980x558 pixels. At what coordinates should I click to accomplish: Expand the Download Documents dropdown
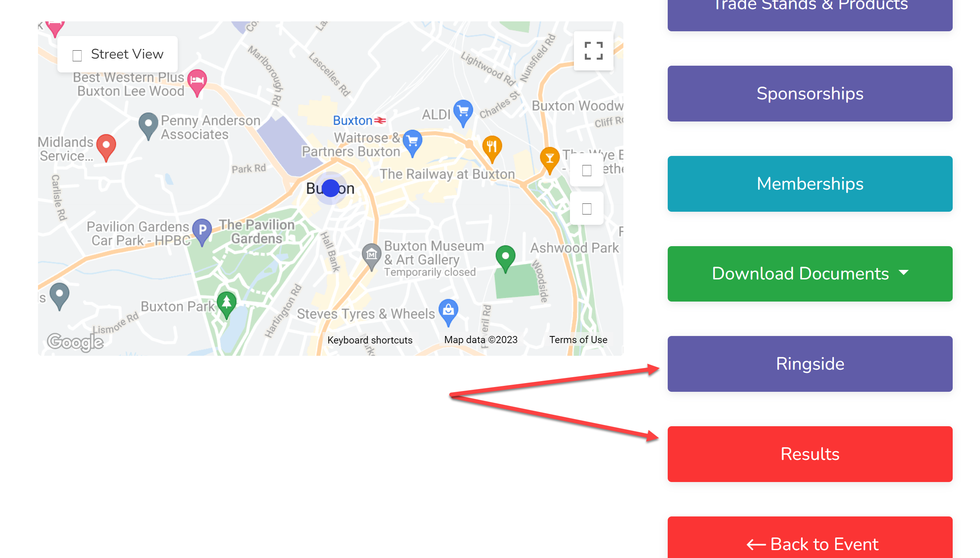tap(810, 274)
